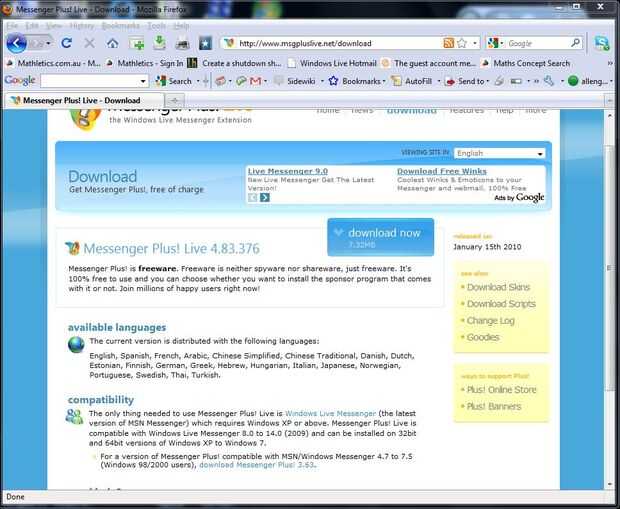Image resolution: width=620 pixels, height=509 pixels.
Task: Go to the Home page icon
Action: point(112,43)
